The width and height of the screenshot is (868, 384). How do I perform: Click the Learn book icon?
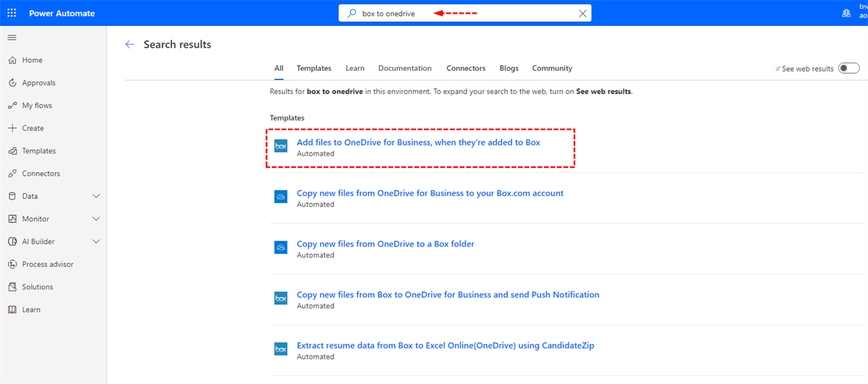point(12,310)
